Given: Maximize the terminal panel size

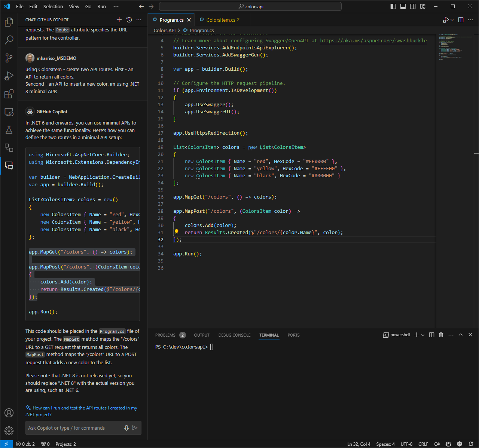Looking at the screenshot, I should (x=461, y=335).
